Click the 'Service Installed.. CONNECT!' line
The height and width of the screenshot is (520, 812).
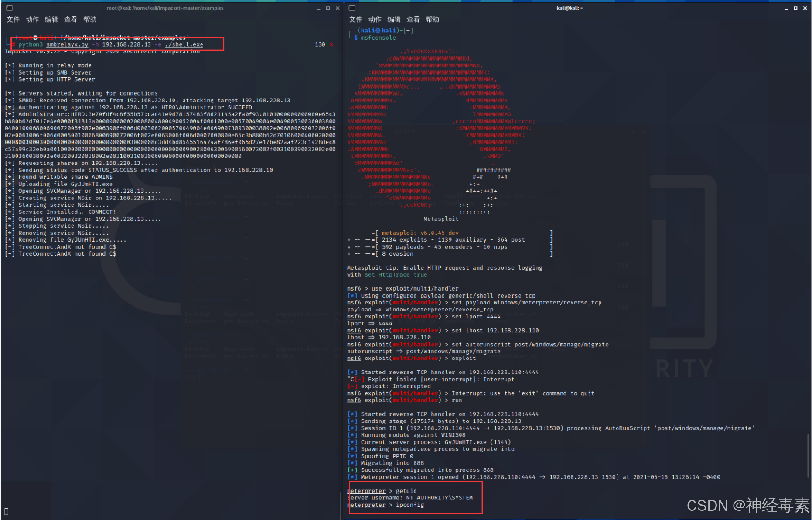click(x=61, y=212)
